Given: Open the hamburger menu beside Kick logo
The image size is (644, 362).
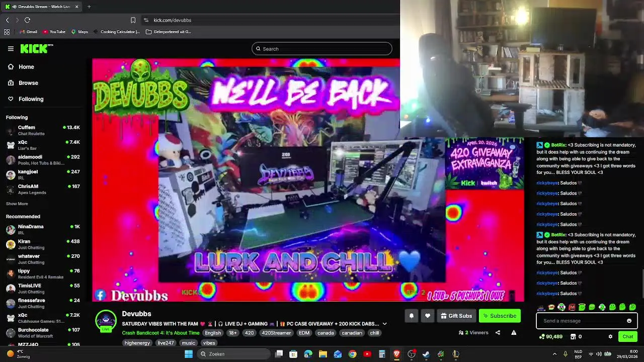Looking at the screenshot, I should (x=11, y=49).
